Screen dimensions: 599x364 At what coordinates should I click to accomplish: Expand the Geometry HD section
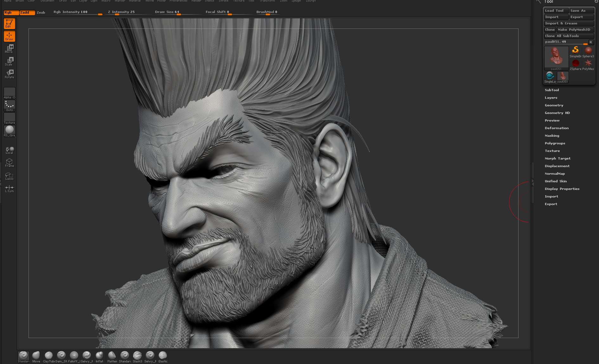(x=557, y=113)
